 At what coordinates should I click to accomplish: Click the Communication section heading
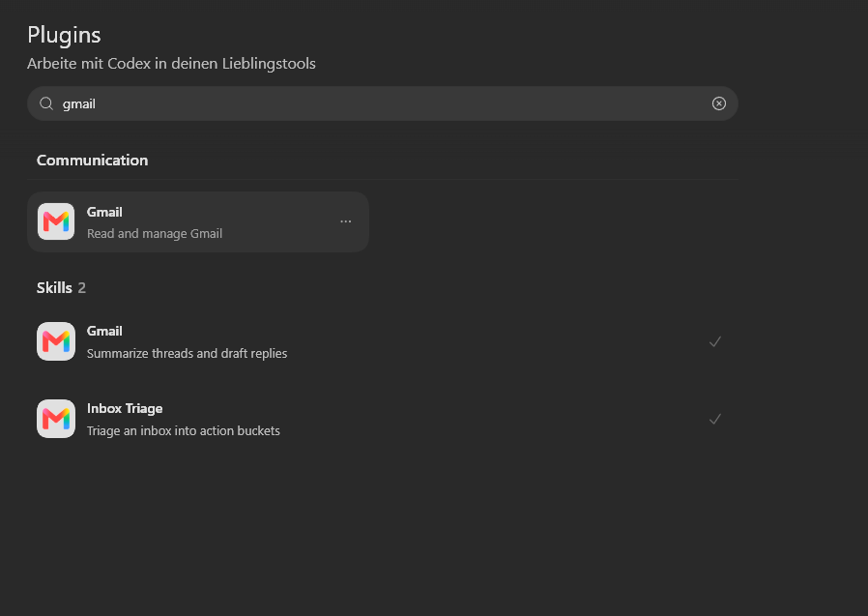[93, 161]
